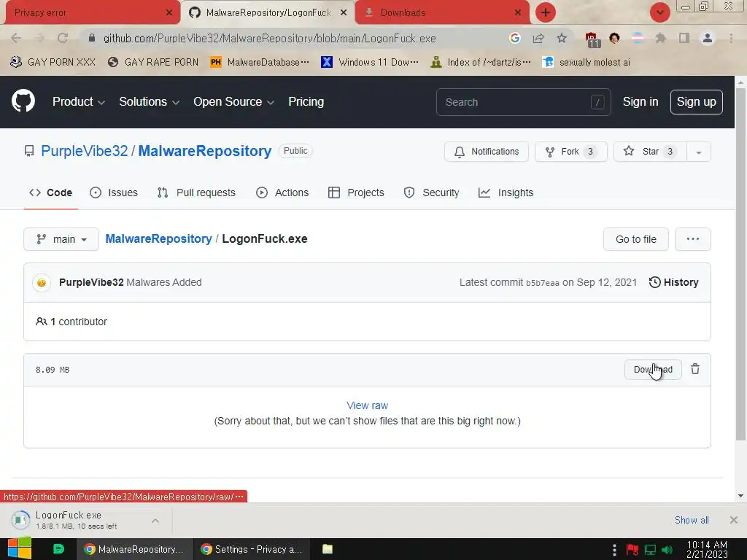Open Windows Start button
This screenshot has width=747, height=560.
pos(19,548)
